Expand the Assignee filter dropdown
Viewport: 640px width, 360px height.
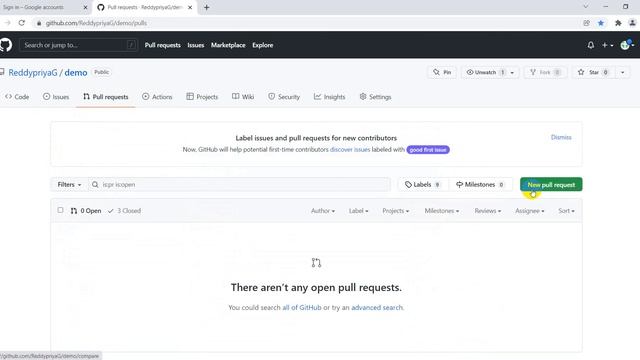click(x=529, y=211)
